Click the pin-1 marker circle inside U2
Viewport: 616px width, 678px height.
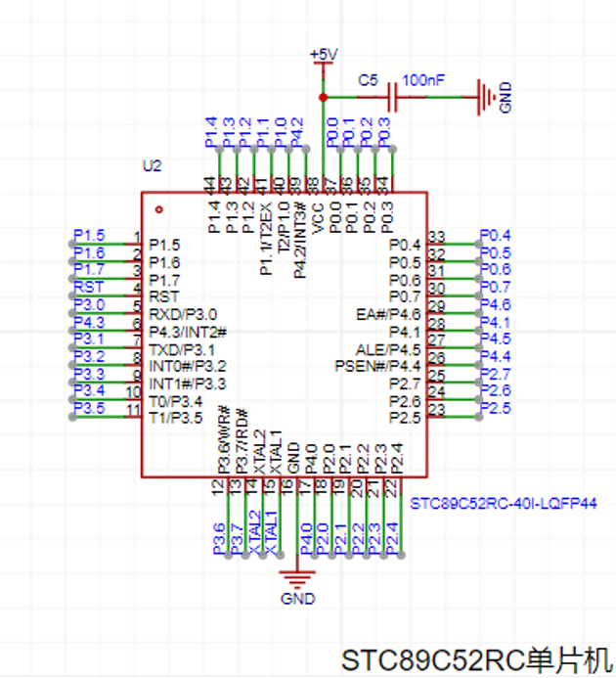coord(159,209)
